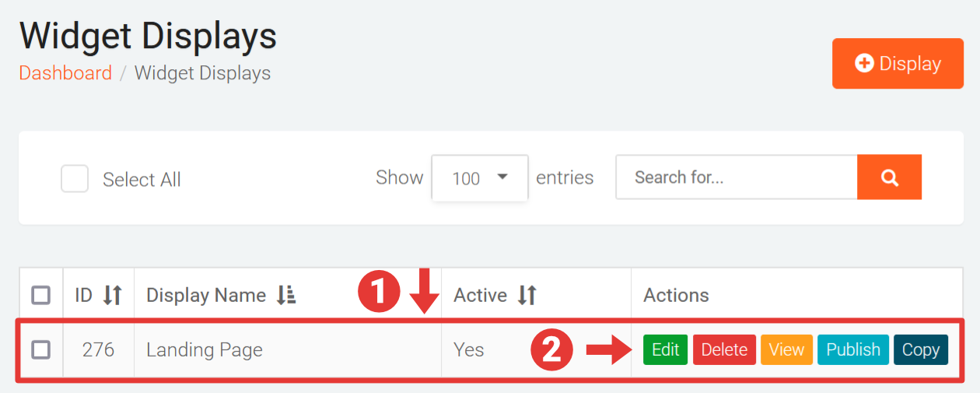The height and width of the screenshot is (393, 980).
Task: Click the plus Display button
Action: (898, 64)
